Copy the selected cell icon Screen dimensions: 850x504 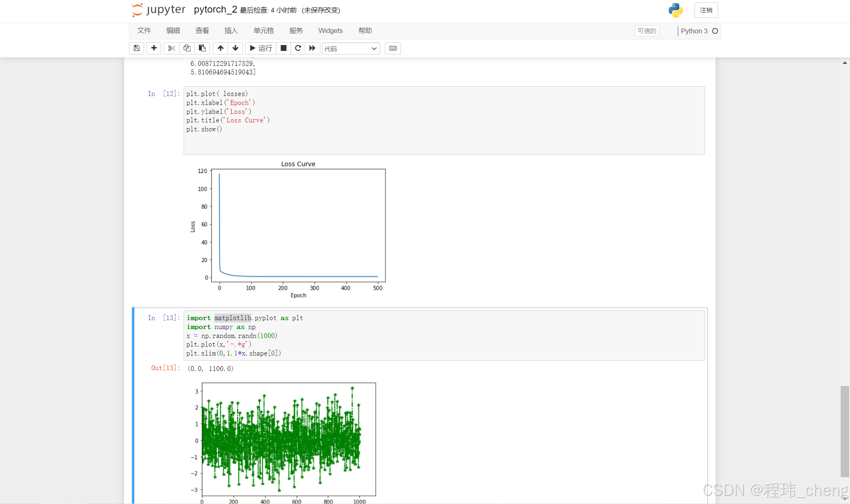[186, 48]
